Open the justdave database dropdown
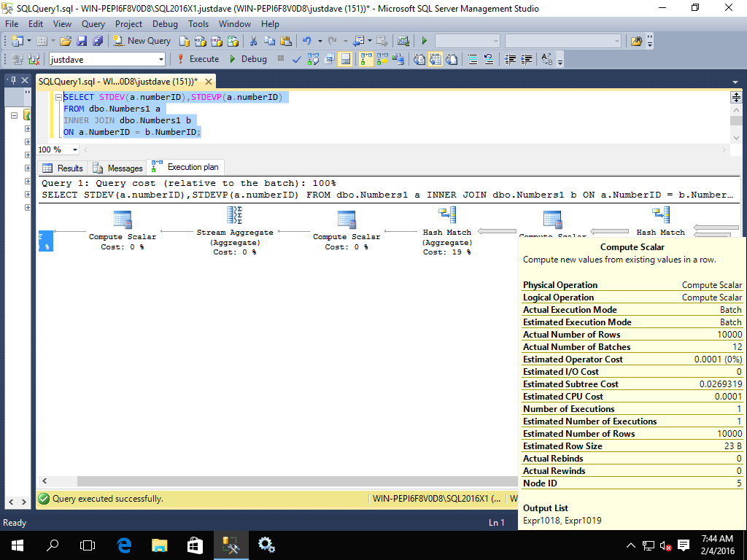This screenshot has height=560, width=747. [161, 59]
